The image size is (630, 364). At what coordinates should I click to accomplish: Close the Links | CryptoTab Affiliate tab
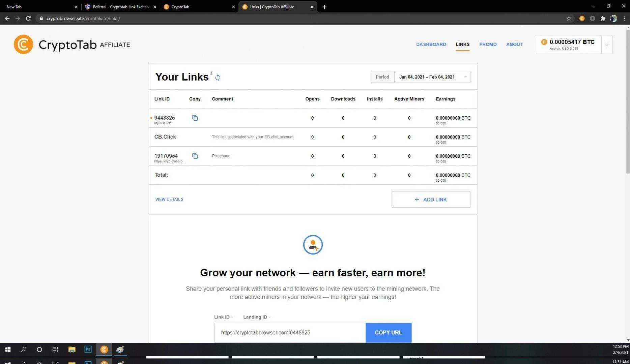click(312, 7)
